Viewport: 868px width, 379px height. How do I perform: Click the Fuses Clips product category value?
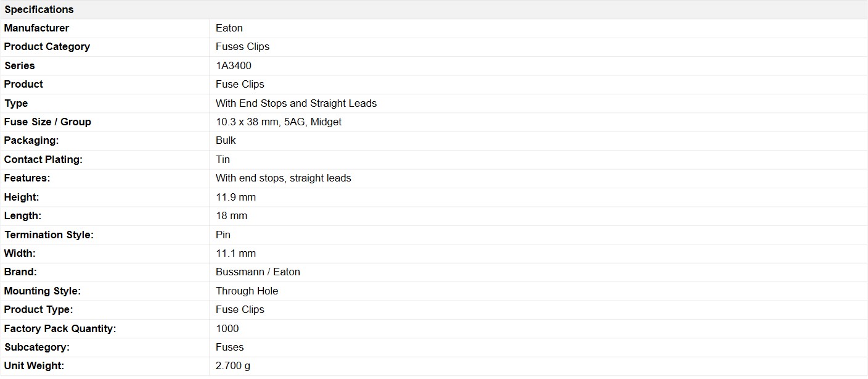click(x=242, y=46)
